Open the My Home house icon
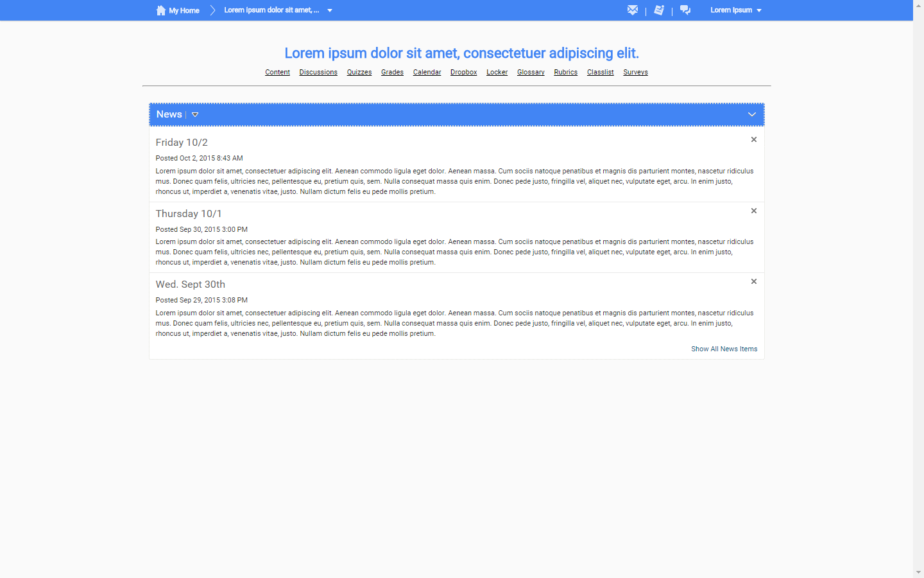The height and width of the screenshot is (578, 924). click(161, 10)
